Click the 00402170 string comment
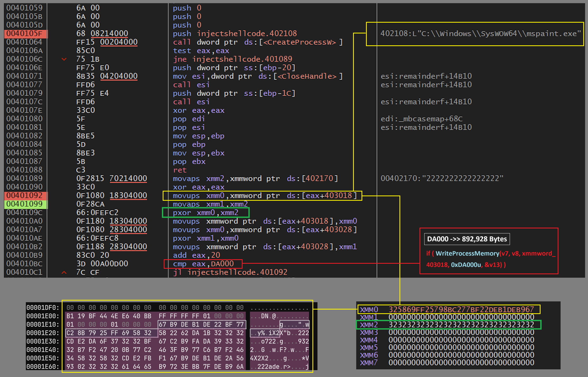The image size is (588, 377). [442, 178]
